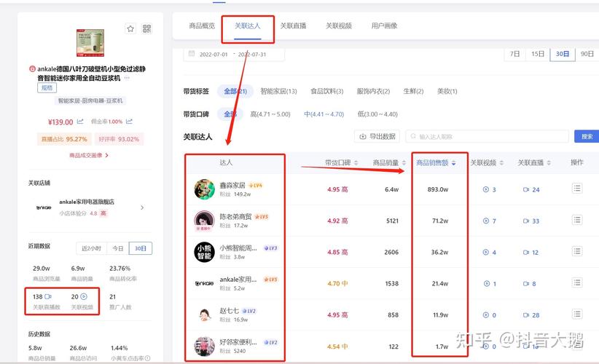The height and width of the screenshot is (364, 599).
Task: Click 陈老弟商贸 avatar
Action: [x=204, y=221]
